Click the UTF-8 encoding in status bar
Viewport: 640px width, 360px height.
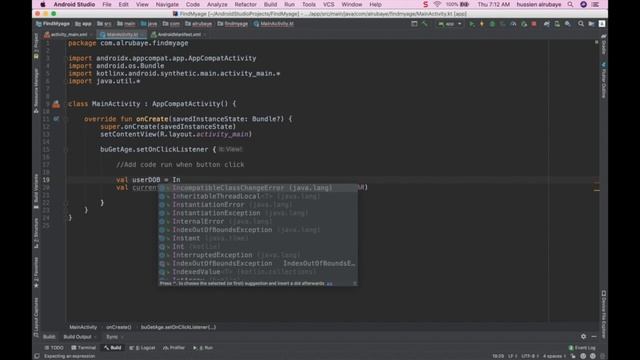click(x=530, y=356)
